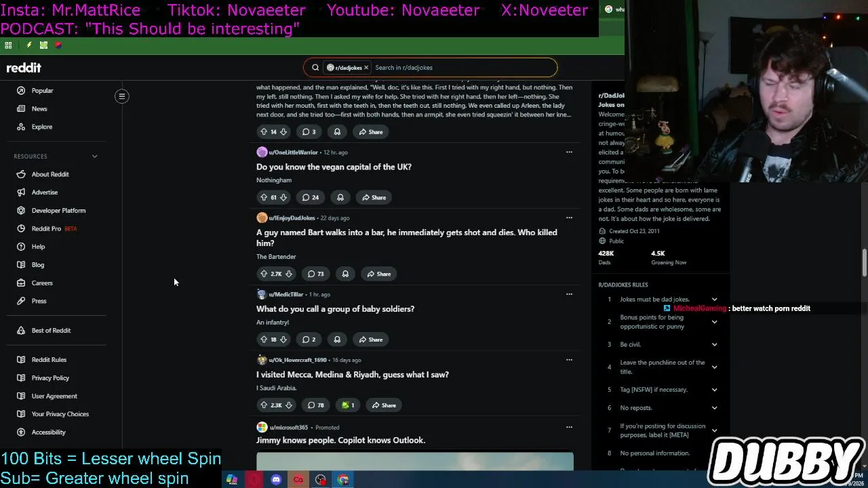Open 2 comments on baby soldiers post

click(309, 340)
